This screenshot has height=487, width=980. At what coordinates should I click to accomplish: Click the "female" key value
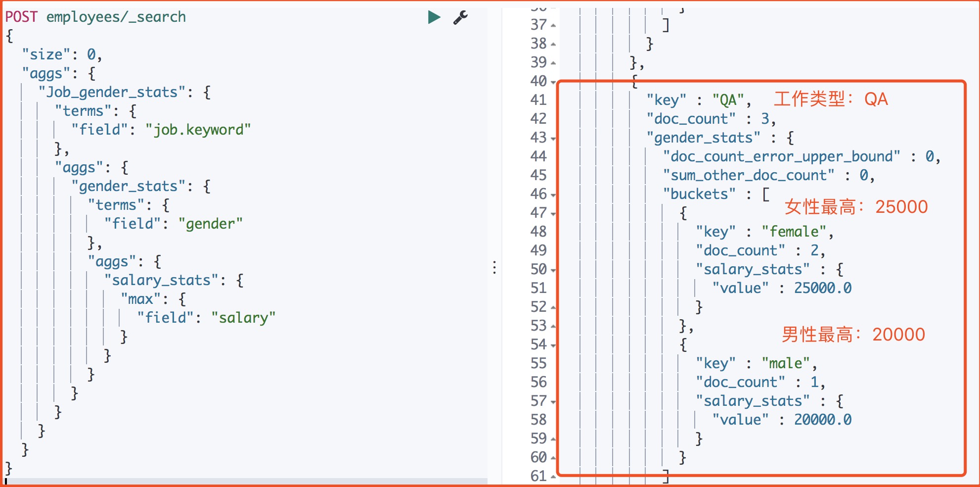coord(794,232)
